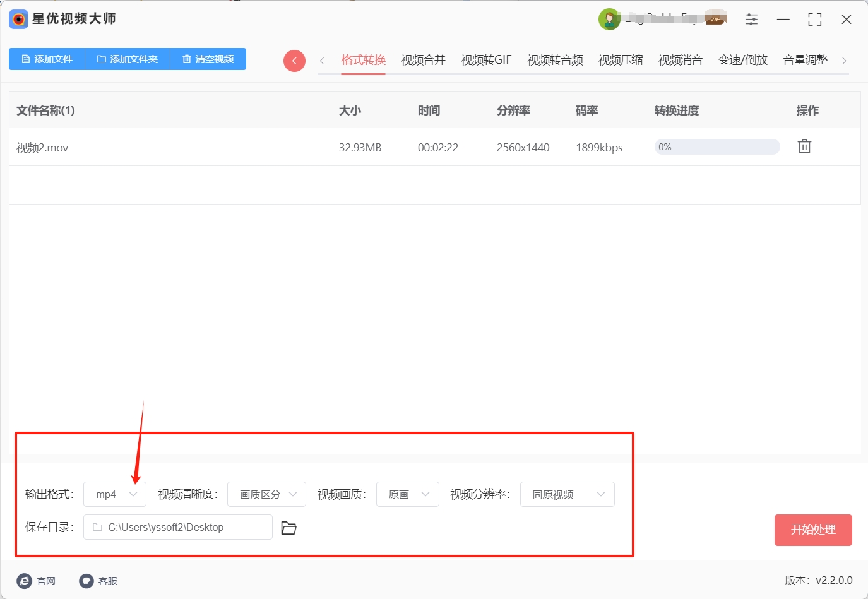The width and height of the screenshot is (868, 599).
Task: Delete 视频2.mov using the trash icon
Action: pos(804,146)
